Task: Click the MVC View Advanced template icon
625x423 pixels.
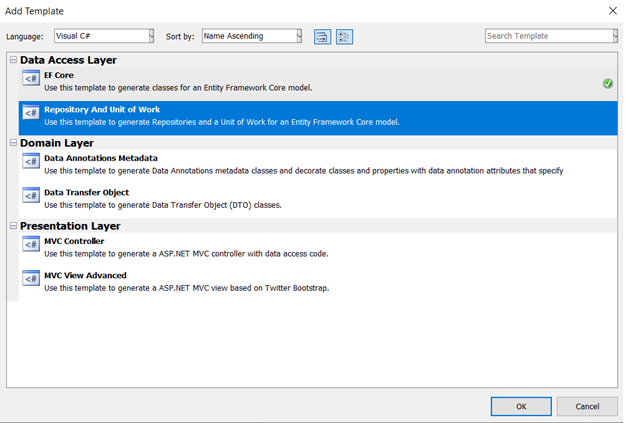Action: click(x=31, y=279)
